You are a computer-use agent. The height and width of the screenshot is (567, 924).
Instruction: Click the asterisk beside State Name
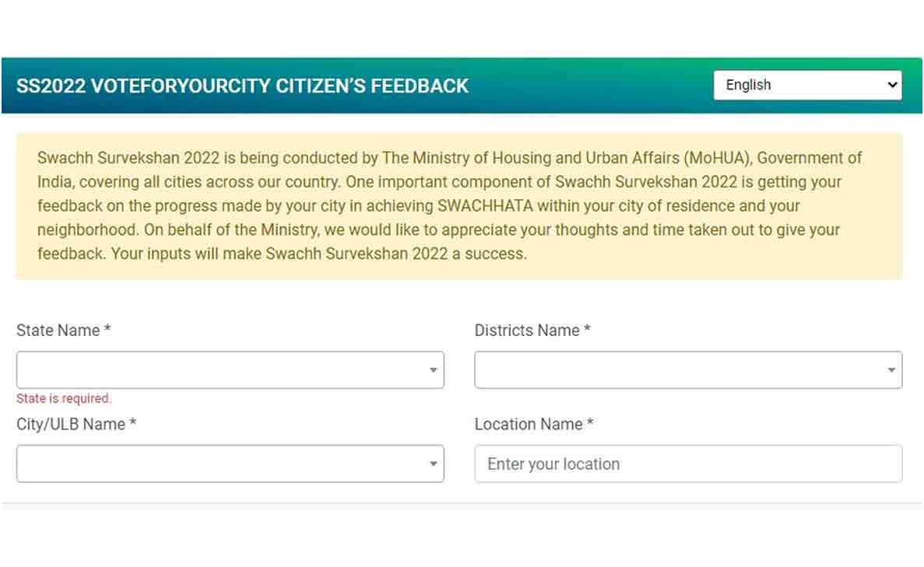pyautogui.click(x=107, y=330)
